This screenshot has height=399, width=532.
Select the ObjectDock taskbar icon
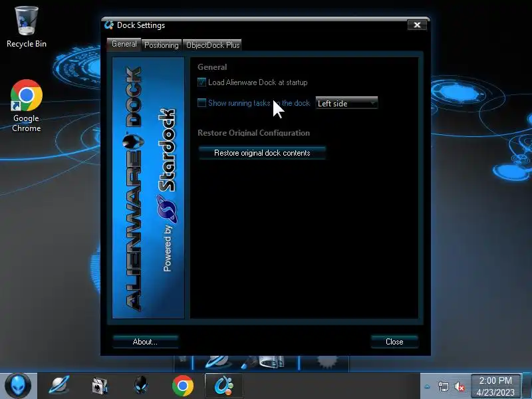click(x=224, y=386)
